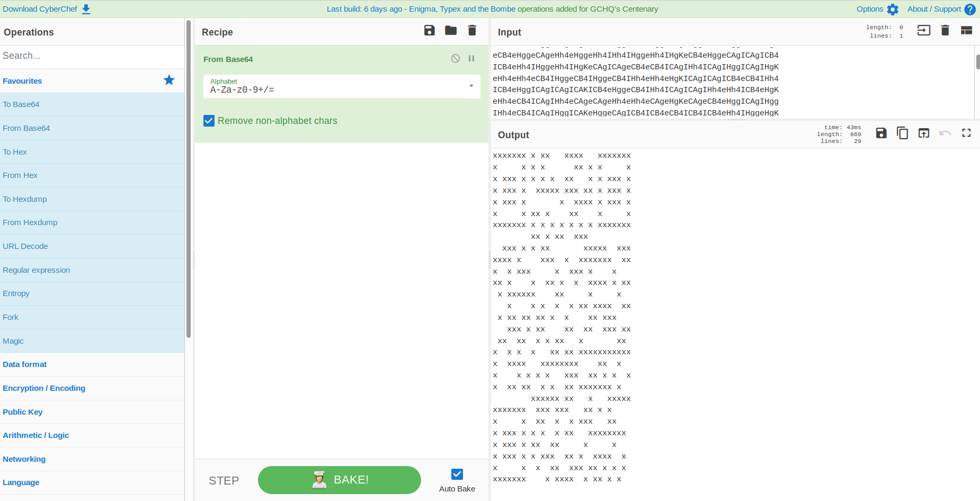Image resolution: width=980 pixels, height=501 pixels.
Task: Choose the URL Decode operation
Action: [25, 246]
